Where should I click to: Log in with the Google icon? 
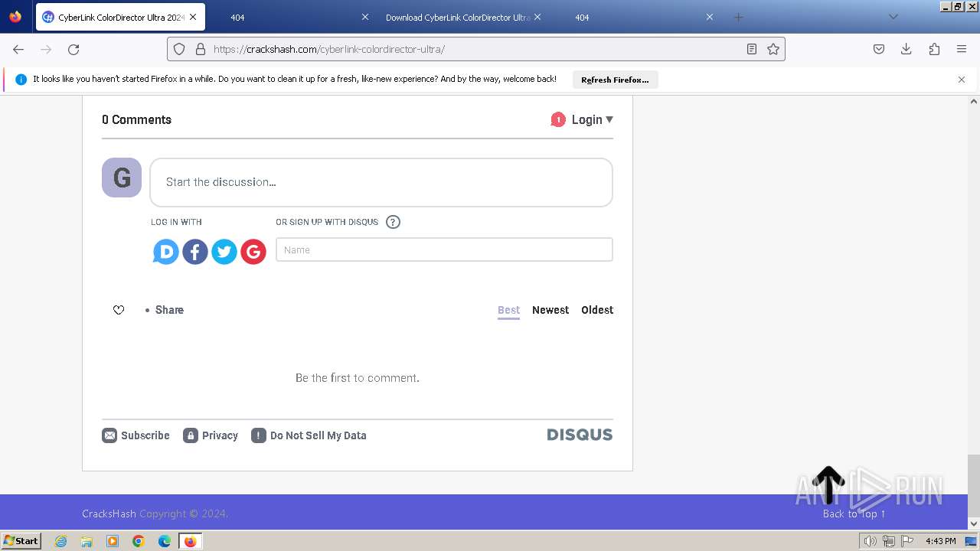click(253, 251)
